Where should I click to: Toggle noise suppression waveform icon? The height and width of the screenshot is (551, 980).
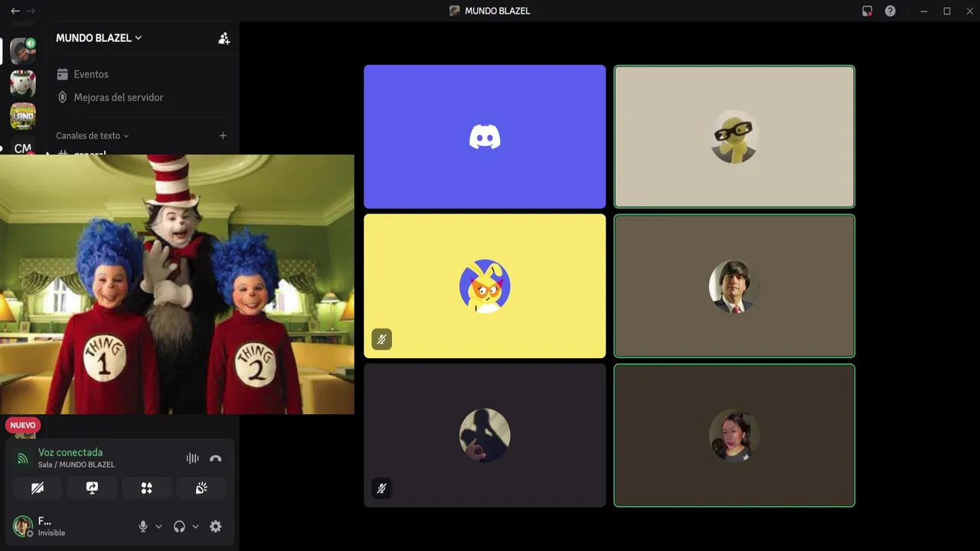[x=192, y=458]
